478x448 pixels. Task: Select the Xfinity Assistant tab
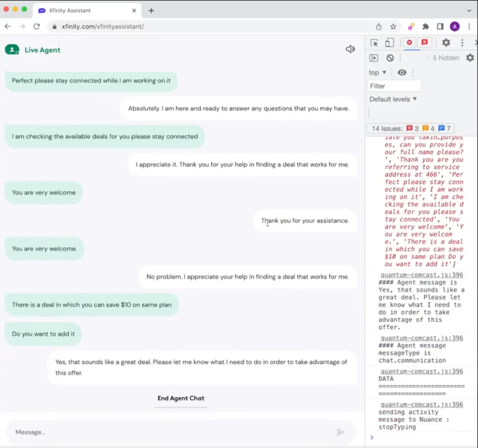87,11
